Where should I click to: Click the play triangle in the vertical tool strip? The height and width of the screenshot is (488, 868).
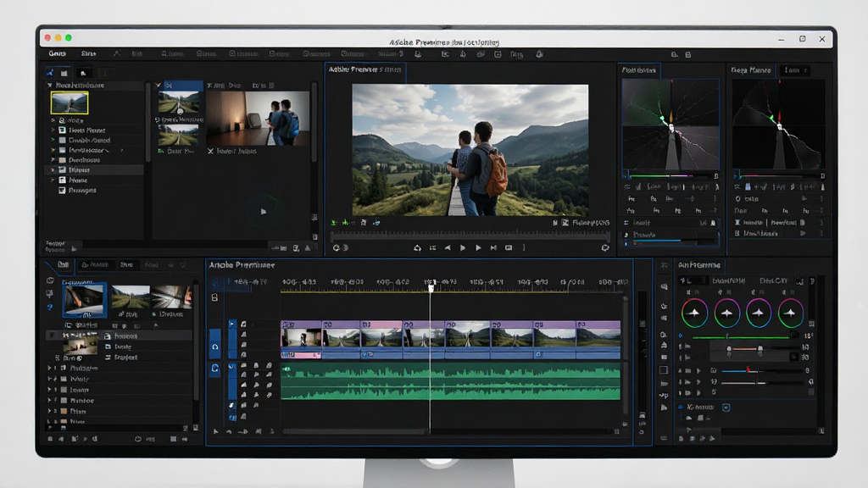(x=664, y=408)
